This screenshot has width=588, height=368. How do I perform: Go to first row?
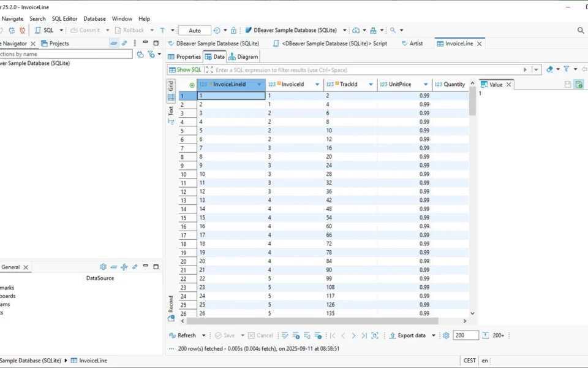click(333, 335)
